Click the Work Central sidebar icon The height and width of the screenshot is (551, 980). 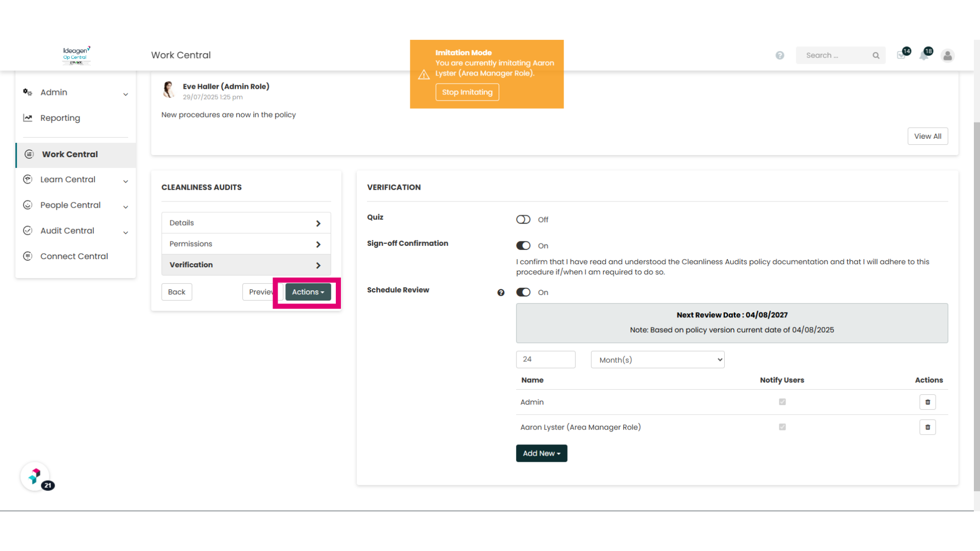tap(29, 154)
